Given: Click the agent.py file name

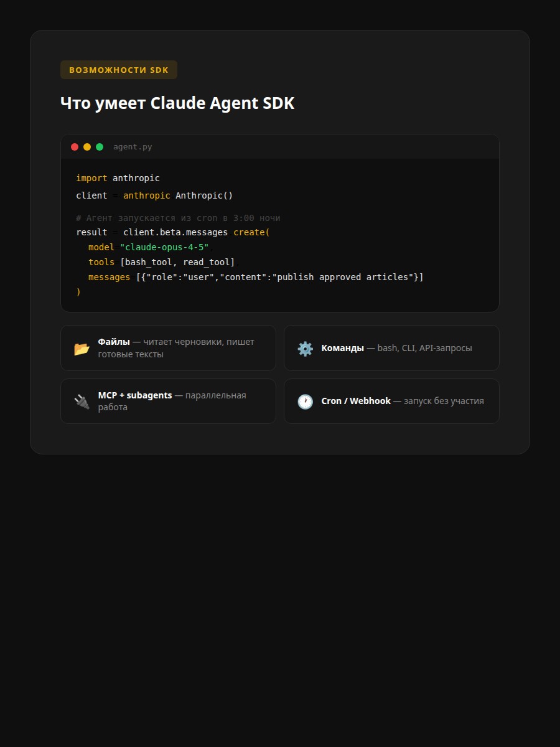Looking at the screenshot, I should coord(133,147).
